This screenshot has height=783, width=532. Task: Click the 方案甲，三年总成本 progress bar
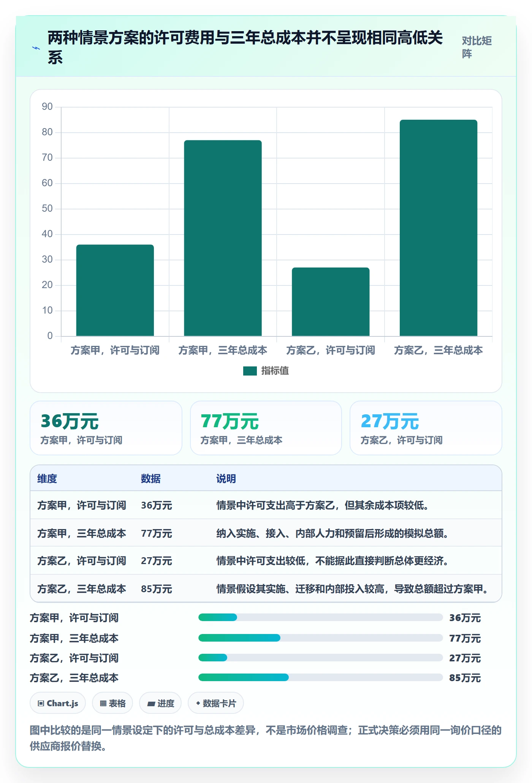[320, 638]
